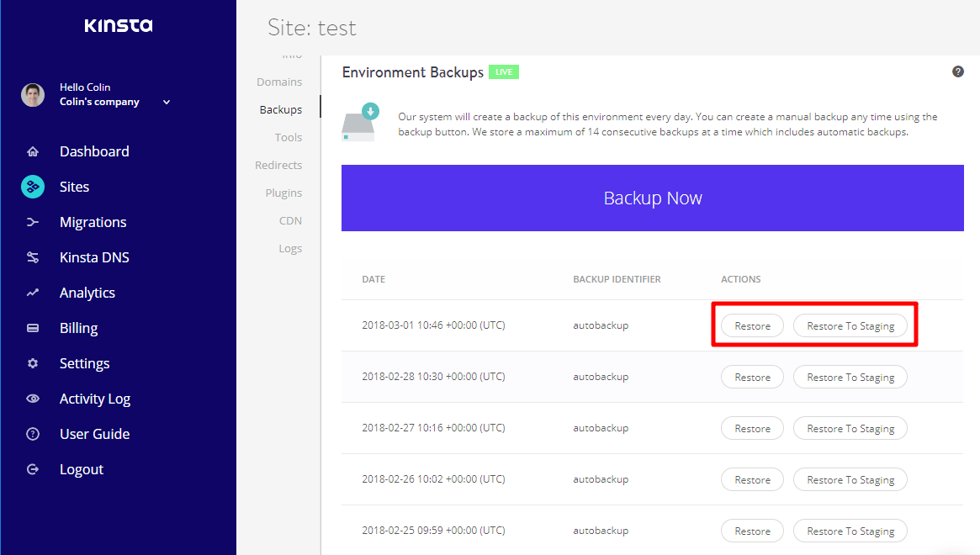The width and height of the screenshot is (980, 555).
Task: Click the Sites icon in sidebar
Action: click(33, 187)
